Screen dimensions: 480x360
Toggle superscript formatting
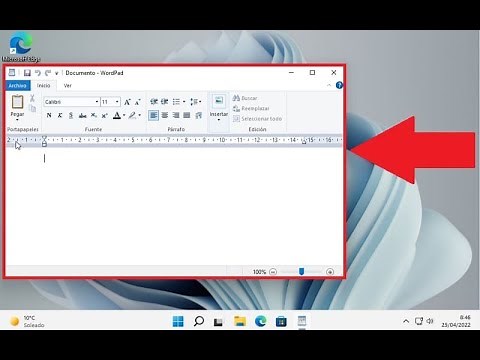pos(105,115)
